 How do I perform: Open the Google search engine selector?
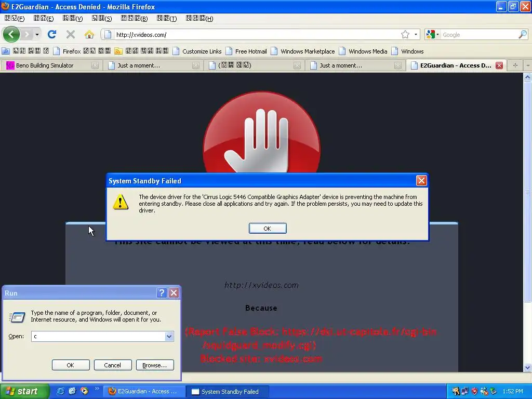(x=432, y=34)
